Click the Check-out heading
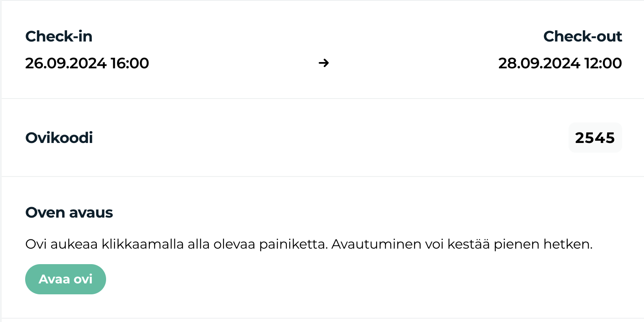The height and width of the screenshot is (322, 644). pyautogui.click(x=582, y=36)
